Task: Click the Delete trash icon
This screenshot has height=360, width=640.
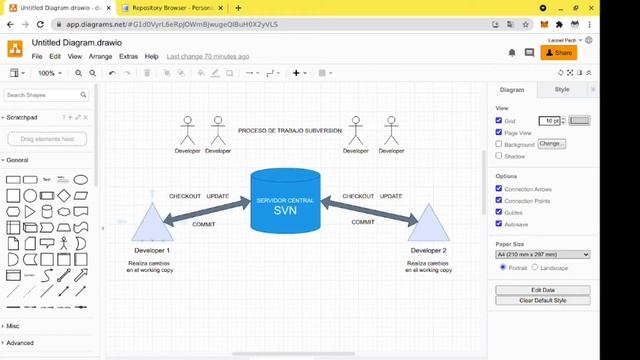Action: click(x=147, y=73)
